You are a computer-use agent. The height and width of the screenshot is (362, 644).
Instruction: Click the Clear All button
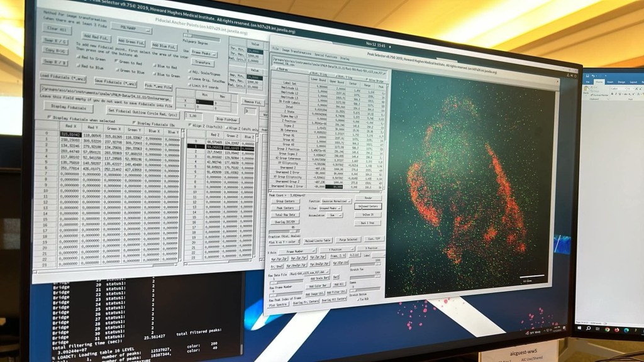coord(58,29)
